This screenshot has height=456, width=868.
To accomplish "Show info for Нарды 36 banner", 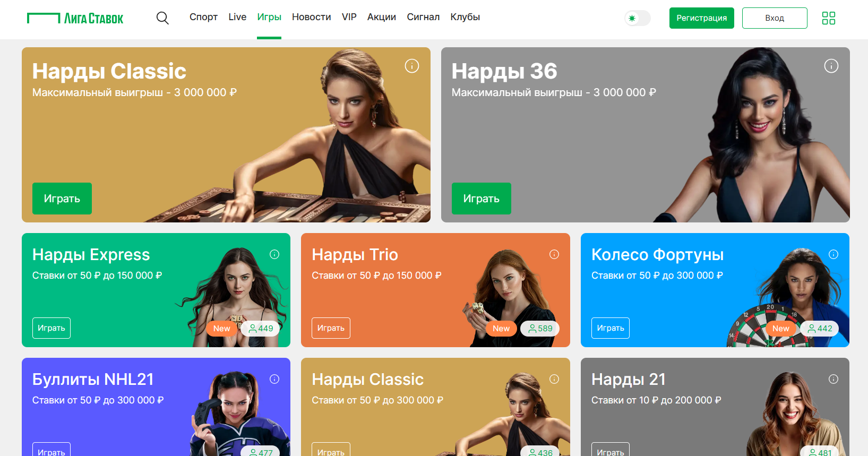I will click(831, 66).
